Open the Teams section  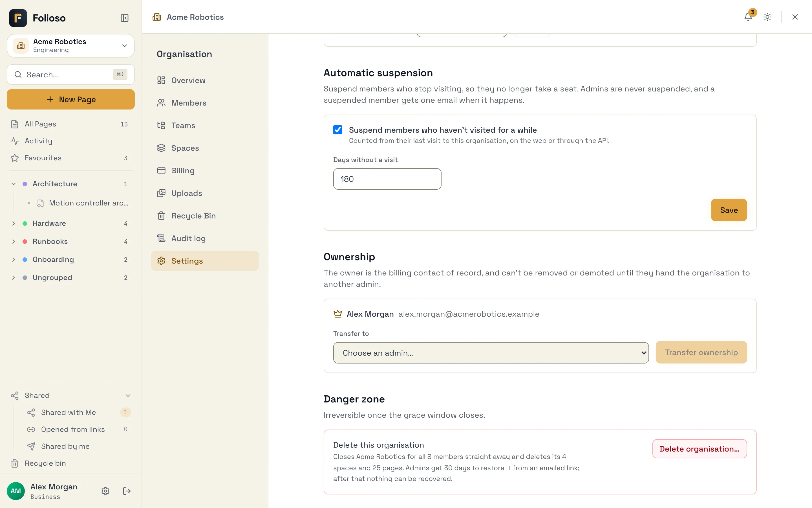coord(205,125)
